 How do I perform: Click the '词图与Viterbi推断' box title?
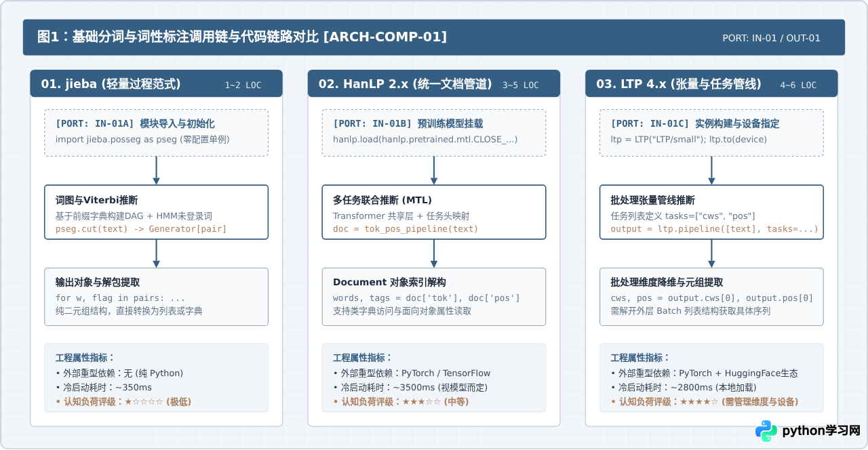(96, 200)
